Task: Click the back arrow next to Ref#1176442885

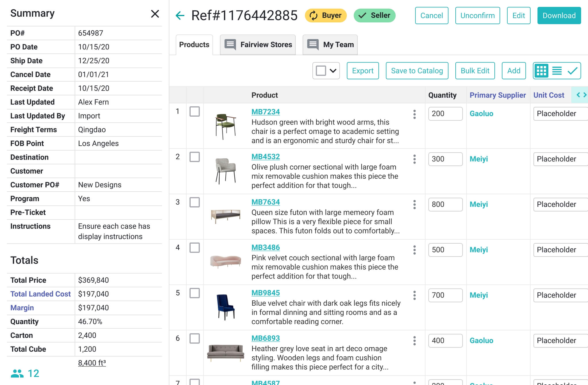Action: tap(179, 15)
